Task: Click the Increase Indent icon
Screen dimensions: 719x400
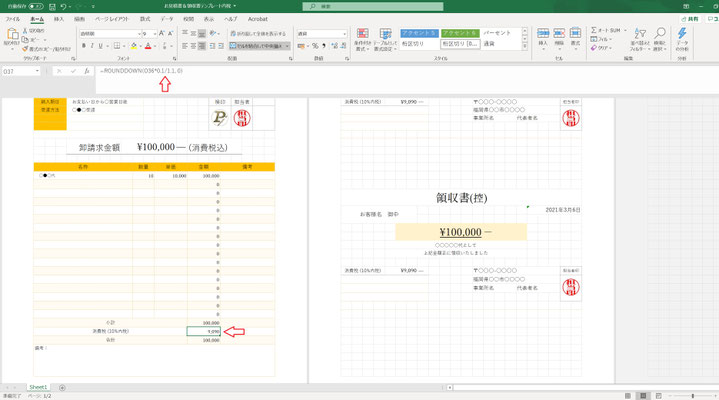Action: pyautogui.click(x=221, y=46)
